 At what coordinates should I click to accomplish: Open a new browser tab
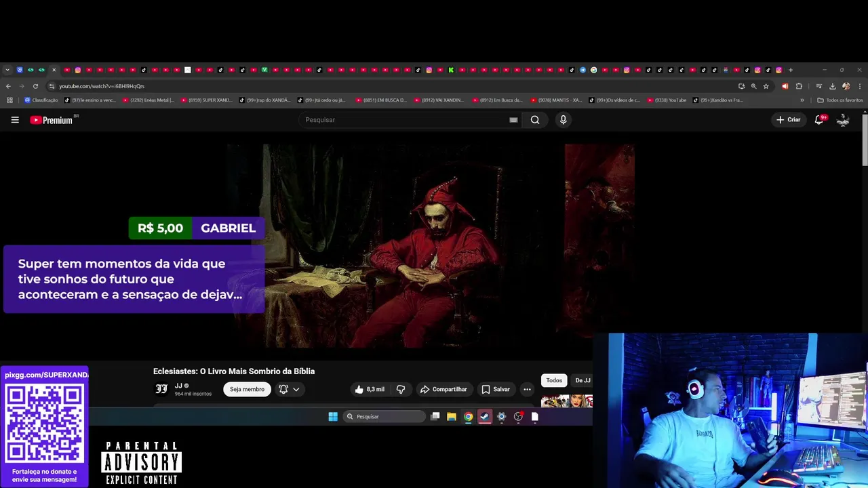point(790,70)
